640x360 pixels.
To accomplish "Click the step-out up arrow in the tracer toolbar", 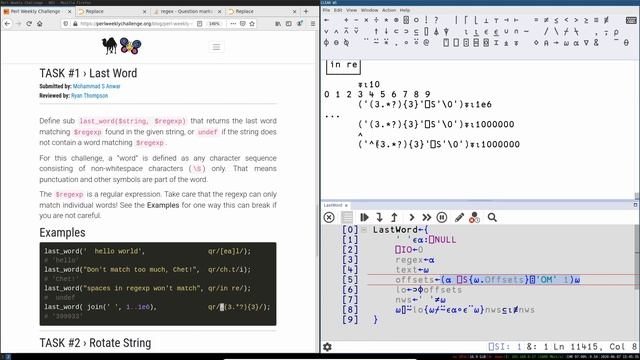I will tap(394, 218).
